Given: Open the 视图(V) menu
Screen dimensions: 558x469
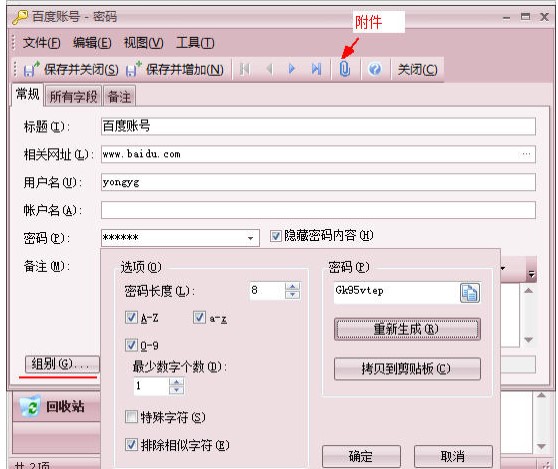Looking at the screenshot, I should click(x=143, y=43).
